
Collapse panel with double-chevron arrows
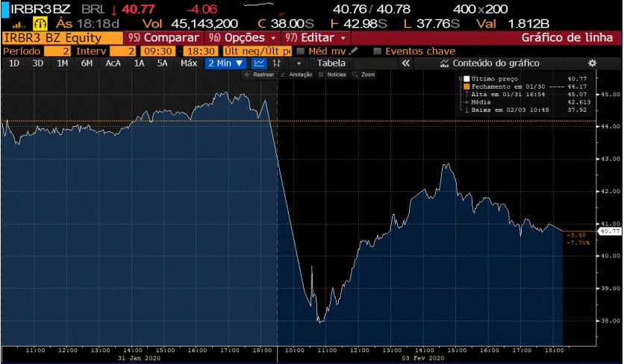point(406,63)
